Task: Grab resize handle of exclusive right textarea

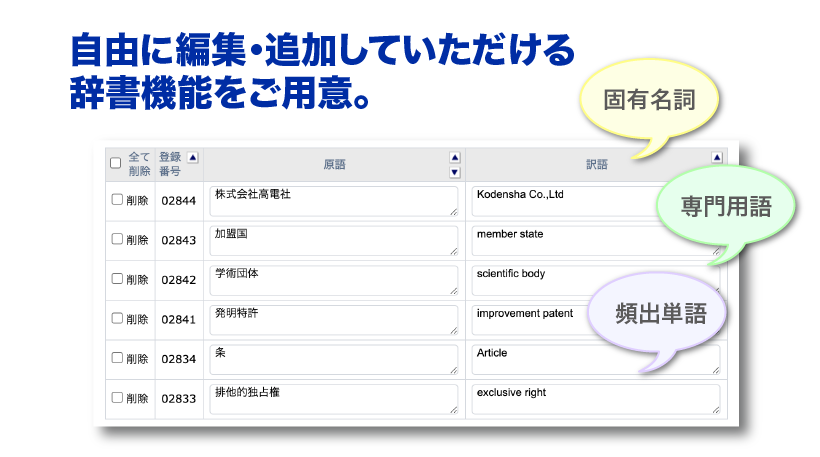Action: [x=715, y=410]
